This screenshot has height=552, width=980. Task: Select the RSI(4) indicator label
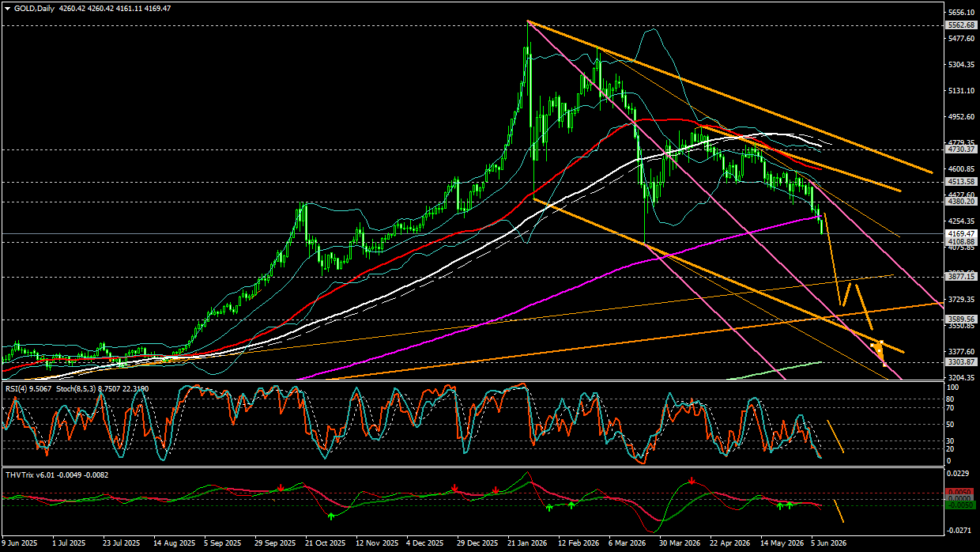coord(17,388)
